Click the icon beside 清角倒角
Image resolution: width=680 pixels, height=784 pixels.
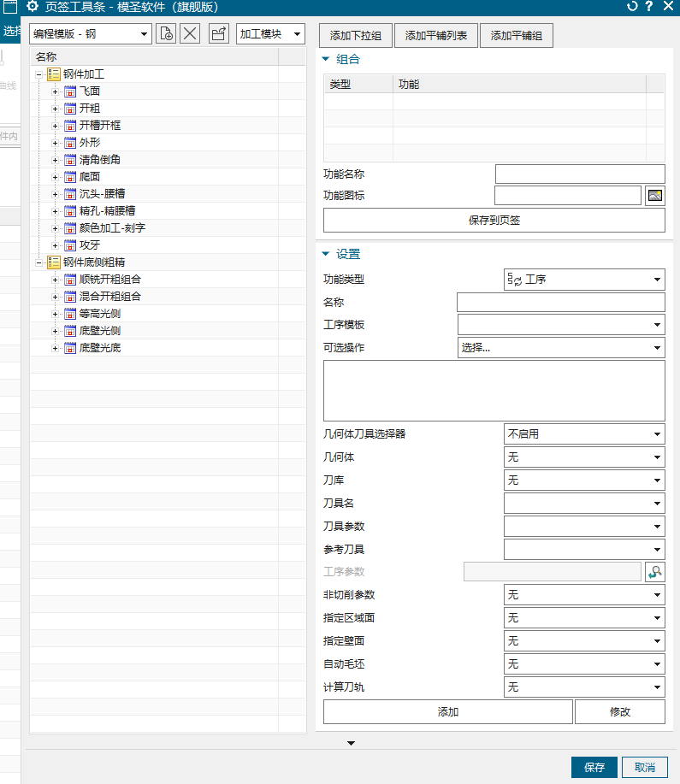click(70, 160)
